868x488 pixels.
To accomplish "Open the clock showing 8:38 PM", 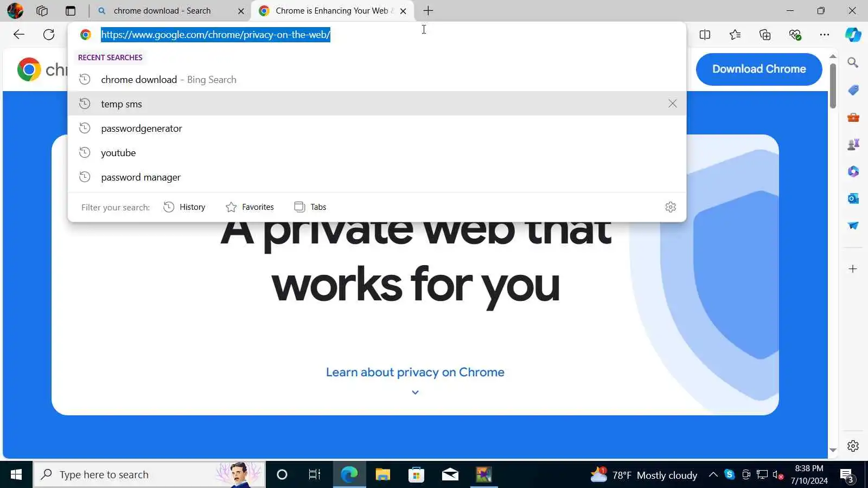I will 809,474.
